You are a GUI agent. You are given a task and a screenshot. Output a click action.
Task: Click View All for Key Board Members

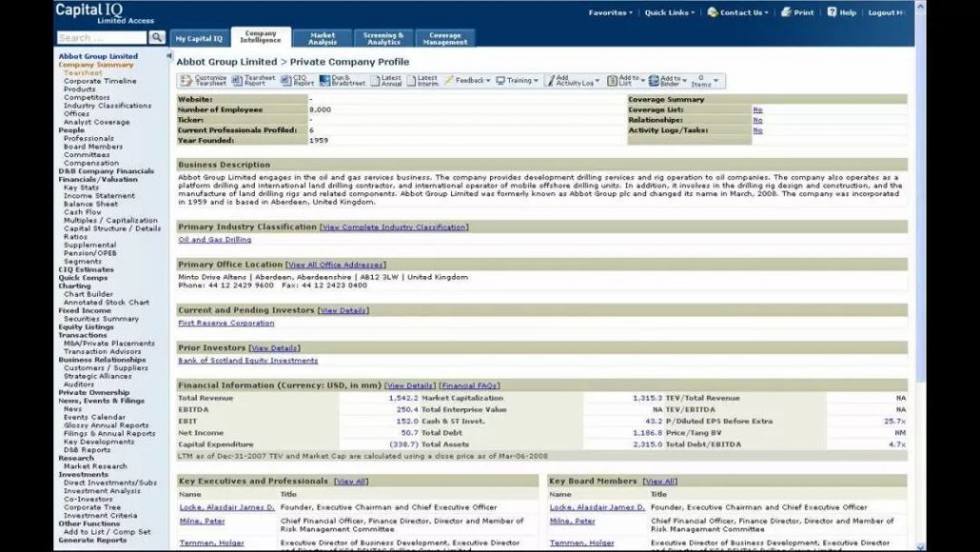point(660,482)
